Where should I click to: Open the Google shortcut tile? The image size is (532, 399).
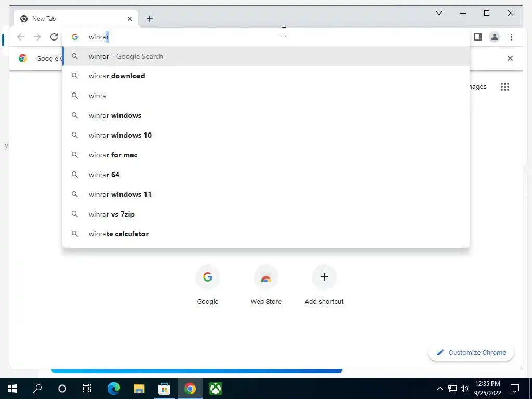[x=208, y=285]
